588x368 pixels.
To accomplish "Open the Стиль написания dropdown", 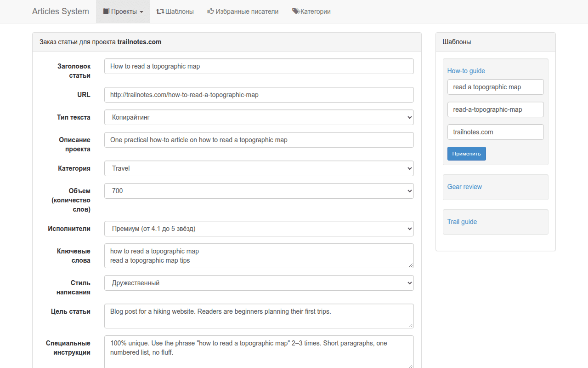I will pyautogui.click(x=259, y=283).
